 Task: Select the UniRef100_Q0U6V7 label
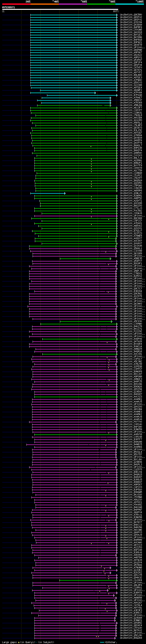(131, 244)
